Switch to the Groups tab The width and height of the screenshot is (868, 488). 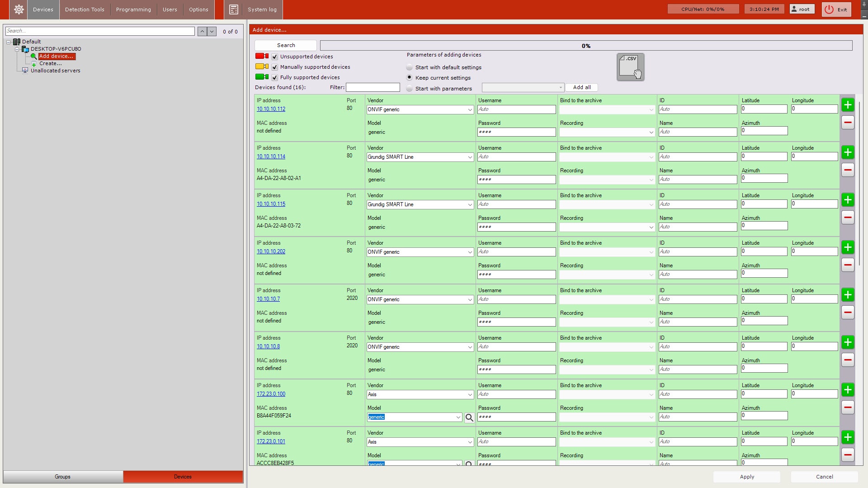(63, 477)
